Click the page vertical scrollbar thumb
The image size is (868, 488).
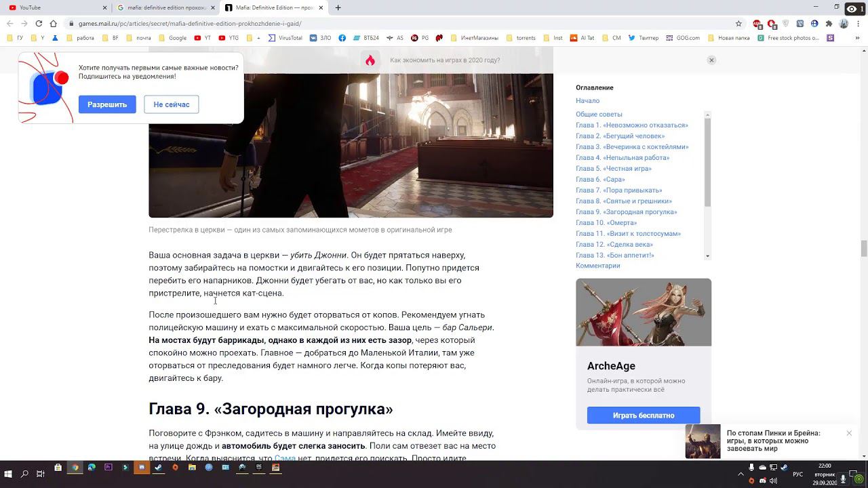point(864,249)
